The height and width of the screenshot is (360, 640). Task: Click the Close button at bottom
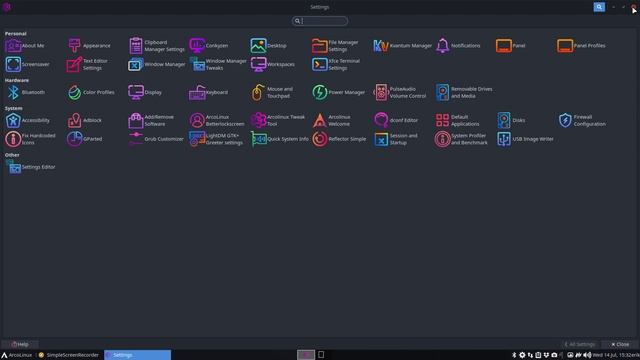pyautogui.click(x=620, y=344)
